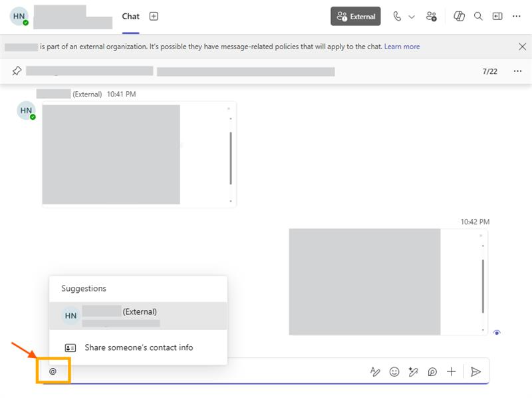
Task: Switch to the Chat tab
Action: (x=130, y=16)
